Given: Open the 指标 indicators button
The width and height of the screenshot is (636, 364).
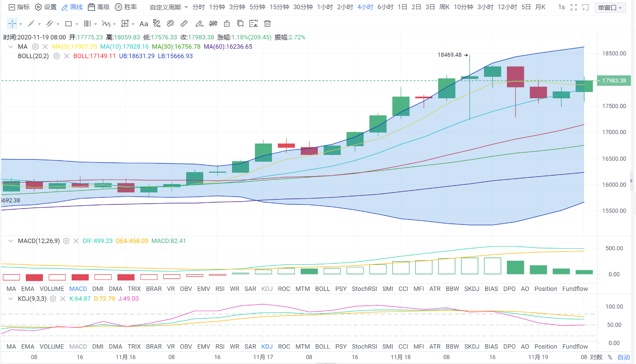Looking at the screenshot, I should tap(19, 7).
